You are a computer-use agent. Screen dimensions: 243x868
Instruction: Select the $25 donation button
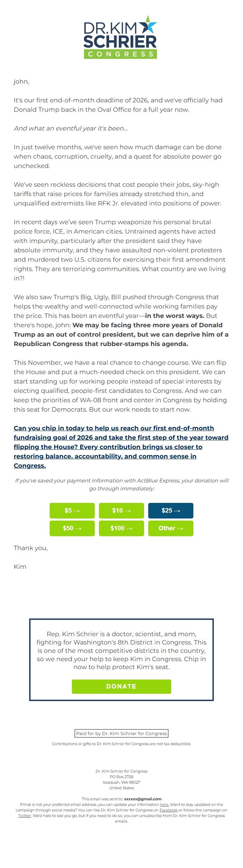(170, 510)
